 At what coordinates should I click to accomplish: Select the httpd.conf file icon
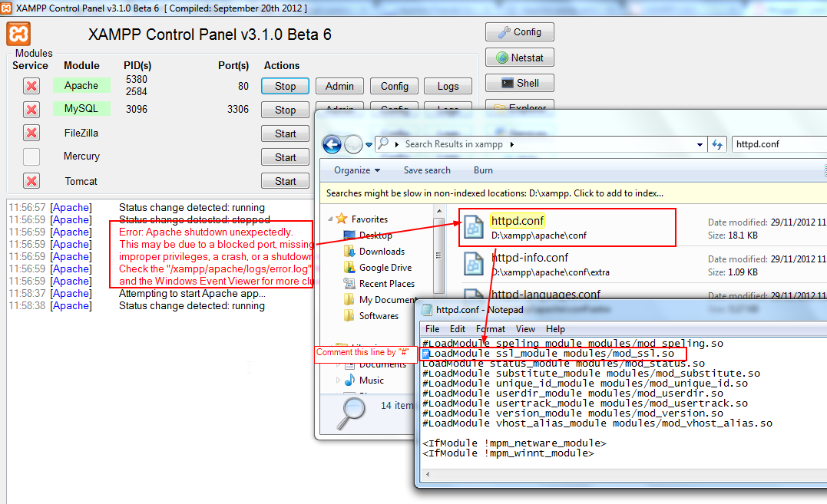click(474, 228)
